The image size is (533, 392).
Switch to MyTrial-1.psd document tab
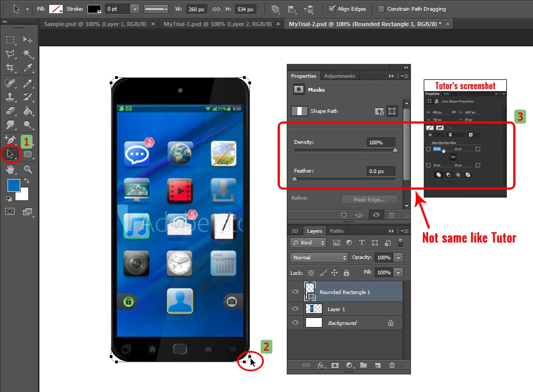[x=217, y=24]
